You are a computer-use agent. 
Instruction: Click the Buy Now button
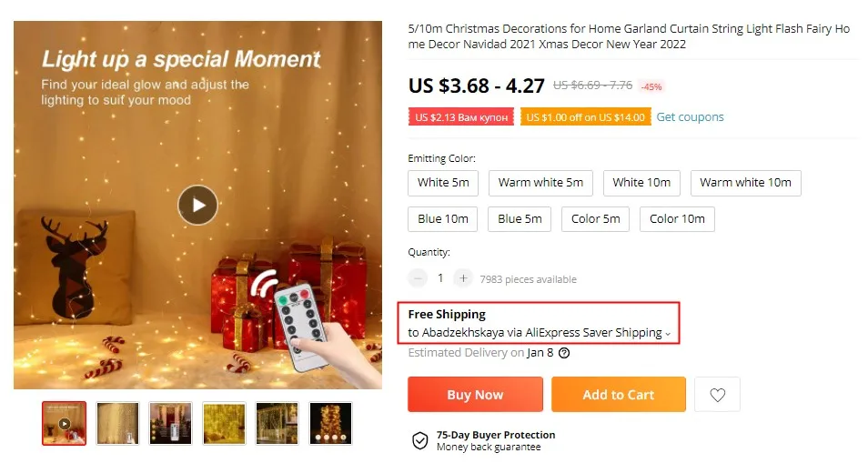tap(476, 395)
